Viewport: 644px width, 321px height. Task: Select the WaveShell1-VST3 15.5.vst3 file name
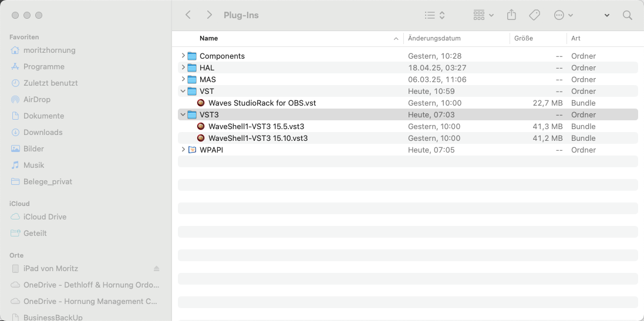pyautogui.click(x=257, y=126)
